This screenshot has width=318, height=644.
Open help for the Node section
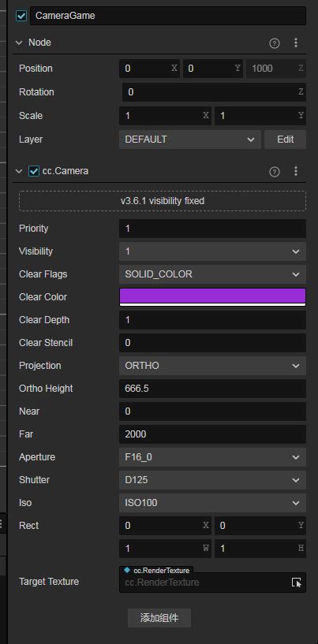pos(275,43)
